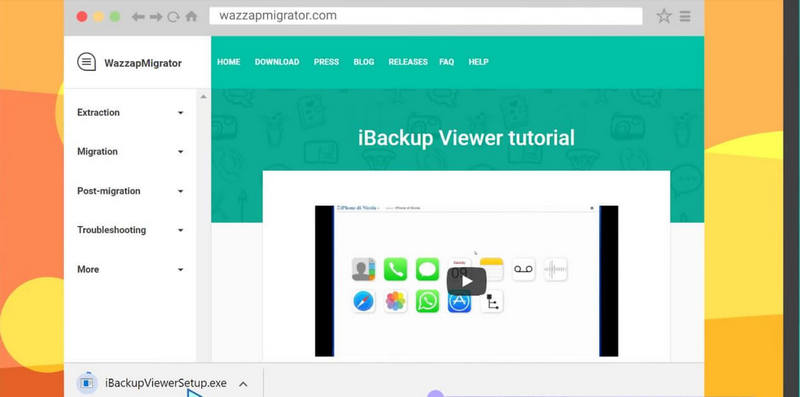Image resolution: width=800 pixels, height=397 pixels.
Task: Open the RELEASES navigation item
Action: [x=408, y=62]
